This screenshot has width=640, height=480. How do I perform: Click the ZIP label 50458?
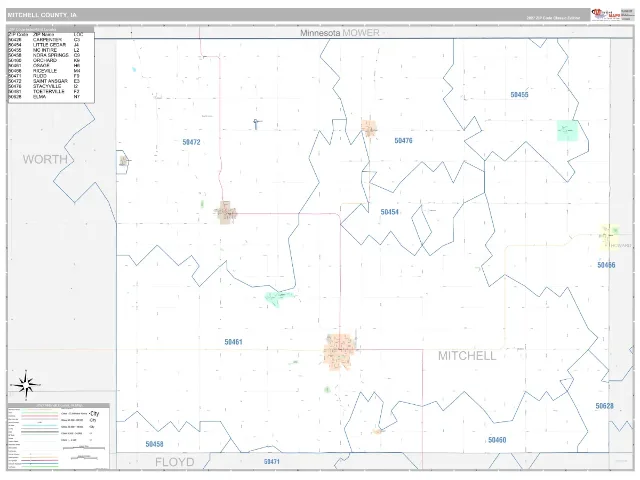click(x=154, y=444)
